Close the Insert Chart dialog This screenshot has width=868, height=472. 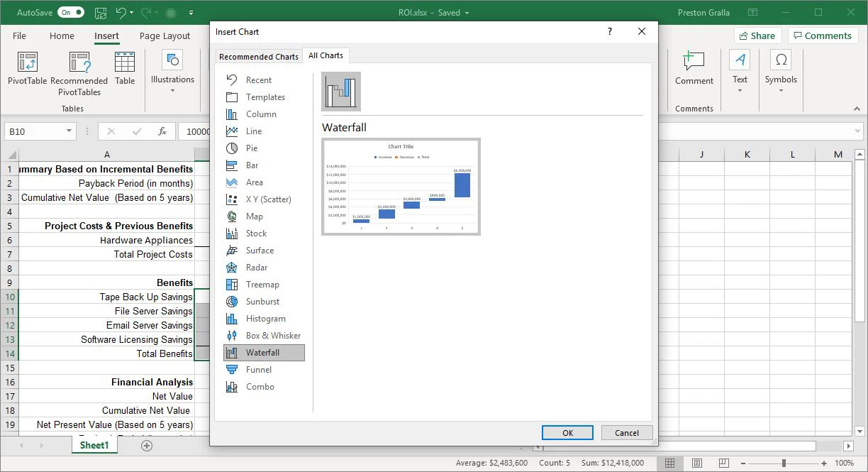point(642,32)
